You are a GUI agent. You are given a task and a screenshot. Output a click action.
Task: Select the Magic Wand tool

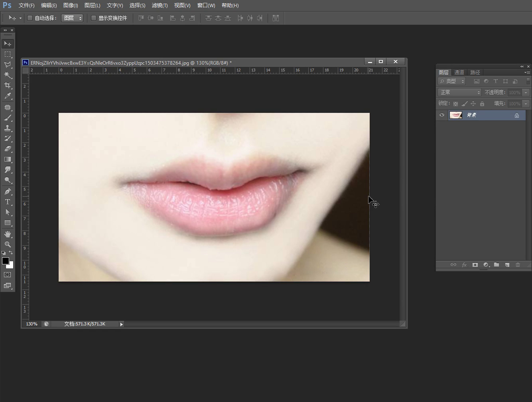click(x=8, y=75)
